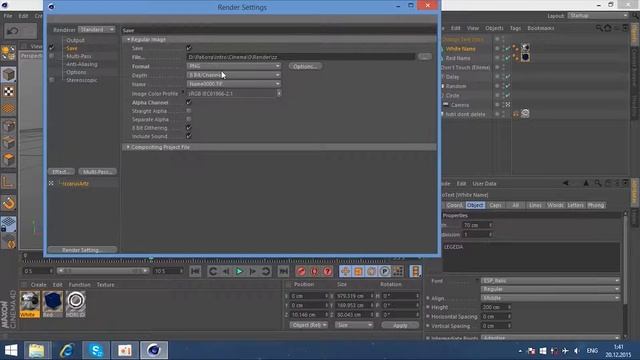Open the Tags menu in Object Manager

[515, 28]
